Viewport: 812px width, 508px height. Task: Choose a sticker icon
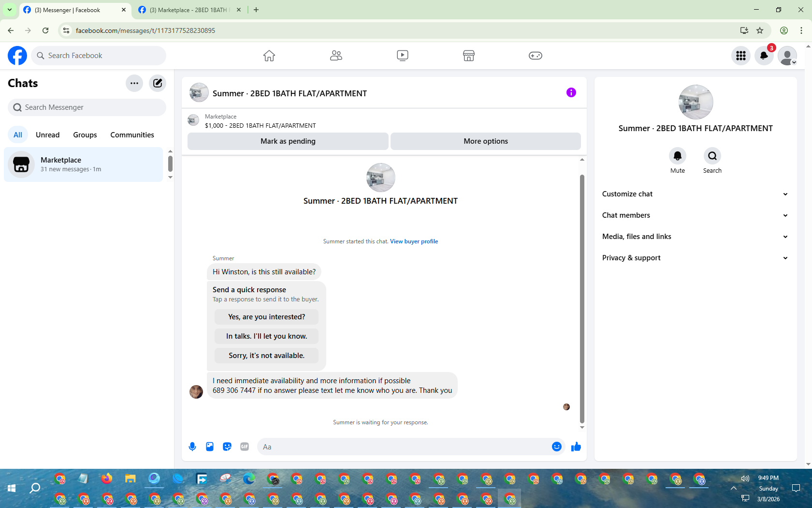pyautogui.click(x=227, y=447)
